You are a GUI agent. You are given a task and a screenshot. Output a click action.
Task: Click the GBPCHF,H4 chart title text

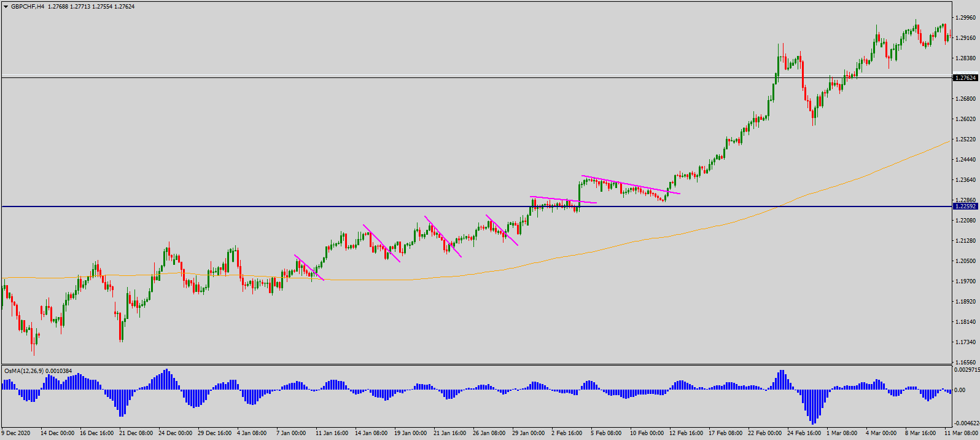coord(28,7)
